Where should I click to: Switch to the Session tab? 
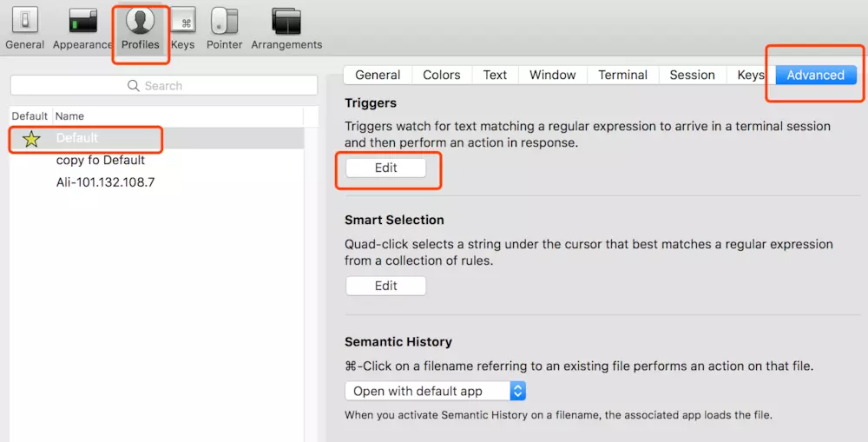(x=692, y=75)
